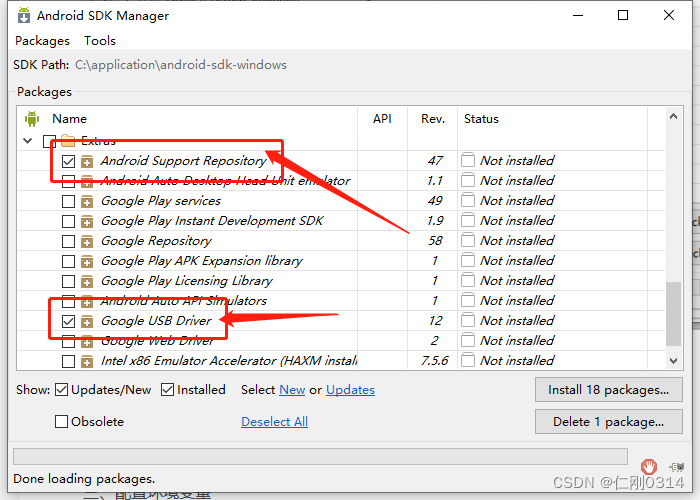Check Google Play APK Expansion library checkbox
Image resolution: width=700 pixels, height=500 pixels.
(68, 261)
